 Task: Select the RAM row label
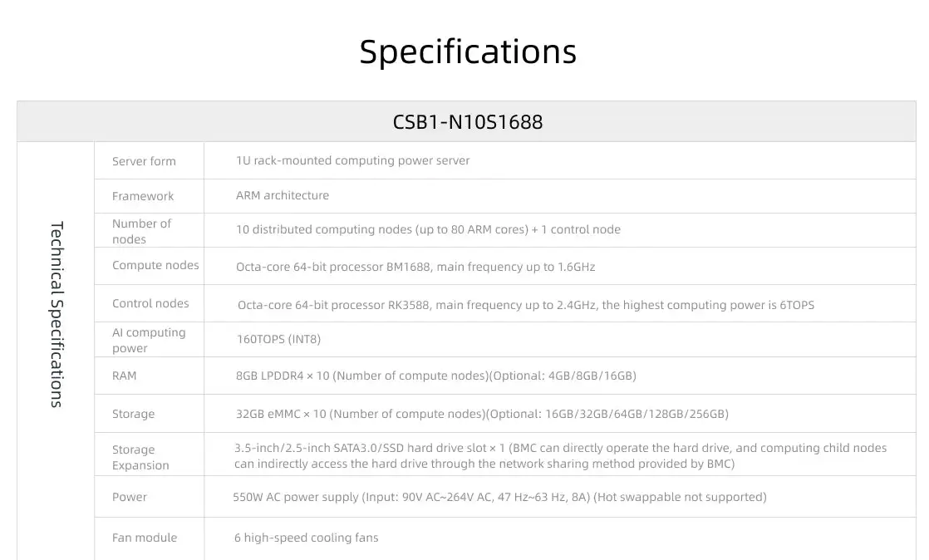coord(125,376)
